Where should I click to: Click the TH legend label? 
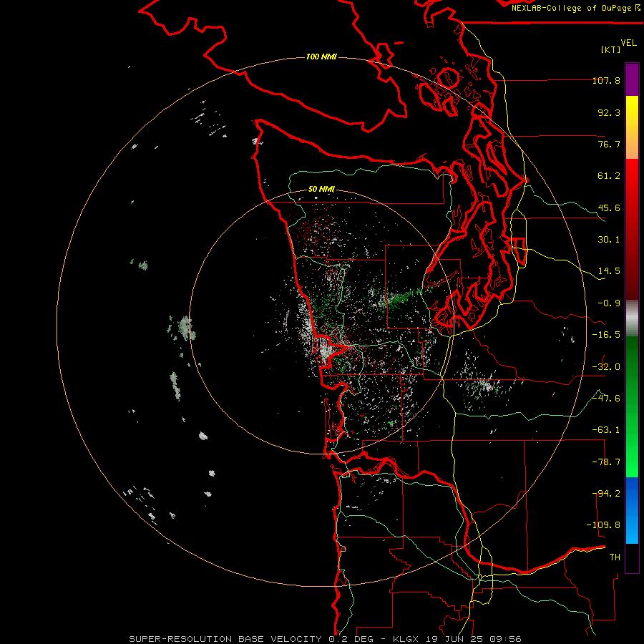(615, 557)
